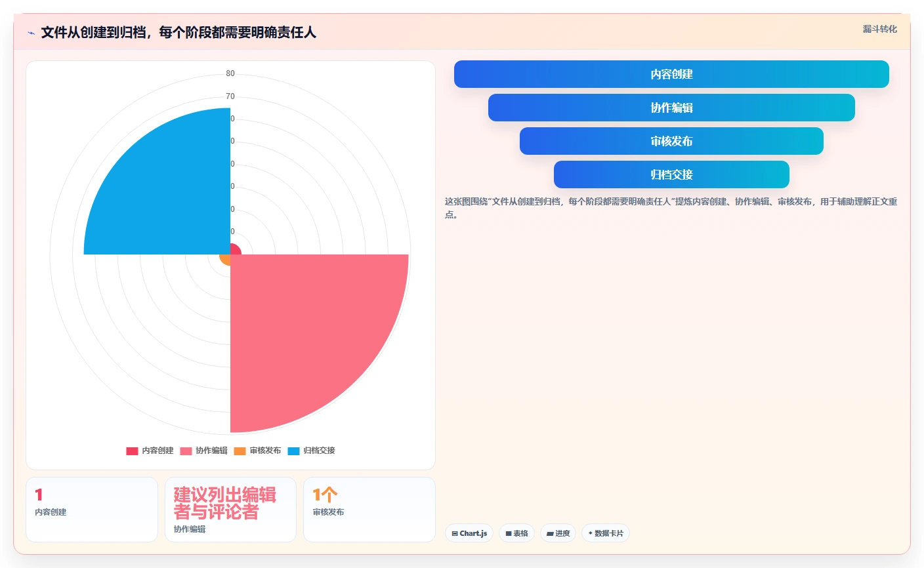Toggle 协作编辑 legend color swatch
Image resolution: width=924 pixels, height=568 pixels.
[x=186, y=451]
